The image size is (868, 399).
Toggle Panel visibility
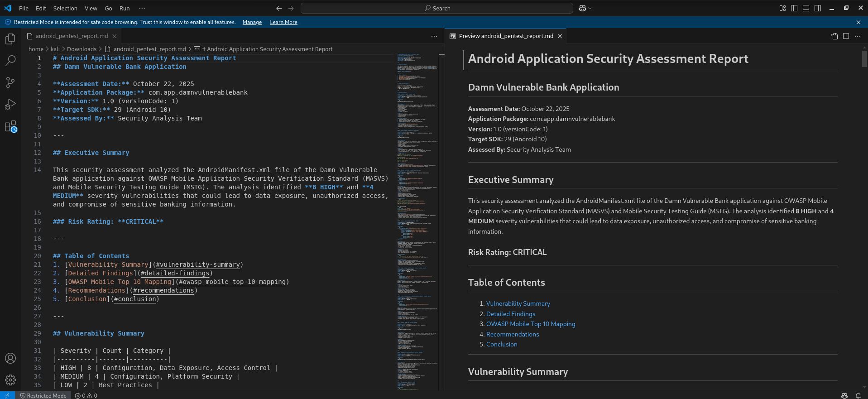click(x=806, y=8)
